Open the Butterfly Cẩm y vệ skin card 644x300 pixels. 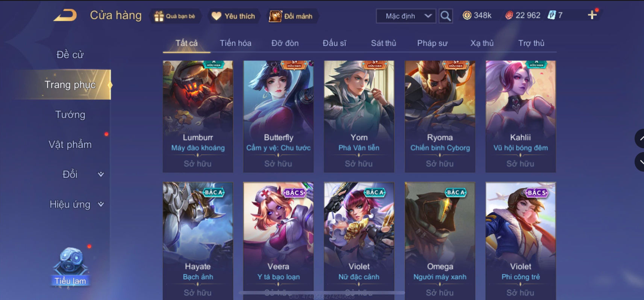pos(278,116)
